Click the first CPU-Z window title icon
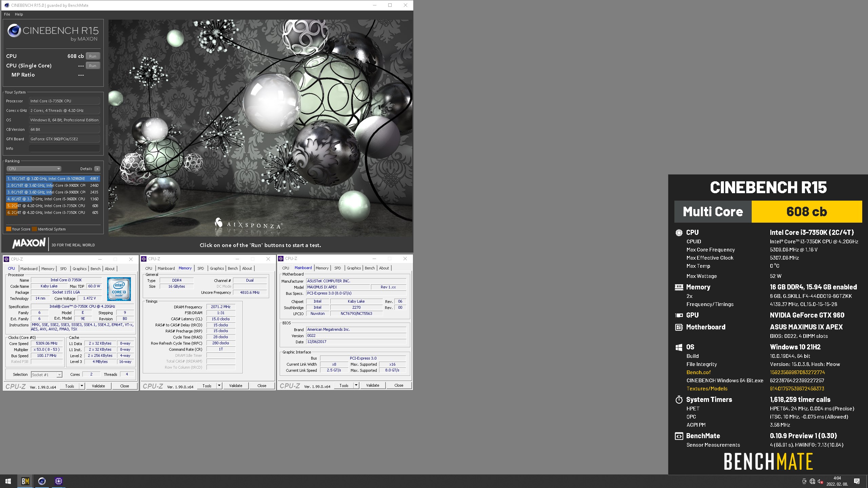Image resolution: width=868 pixels, height=488 pixels. coord(6,259)
